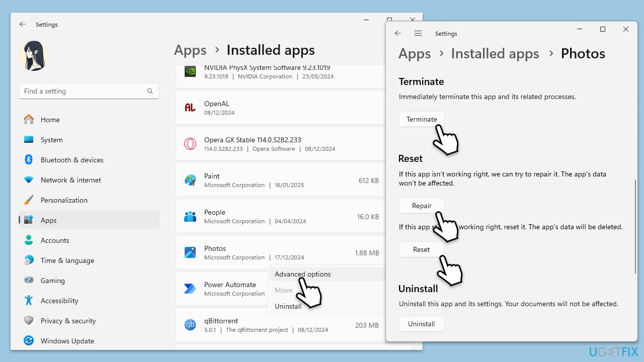The width and height of the screenshot is (644, 362).
Task: Click the Personalization paintbrush icon
Action: click(x=29, y=200)
